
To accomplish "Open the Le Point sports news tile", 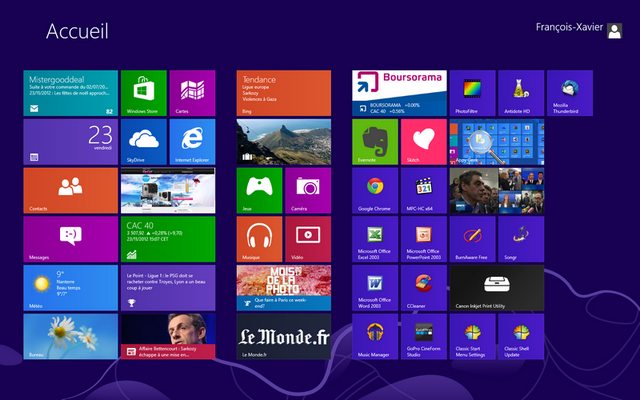I will click(x=168, y=288).
